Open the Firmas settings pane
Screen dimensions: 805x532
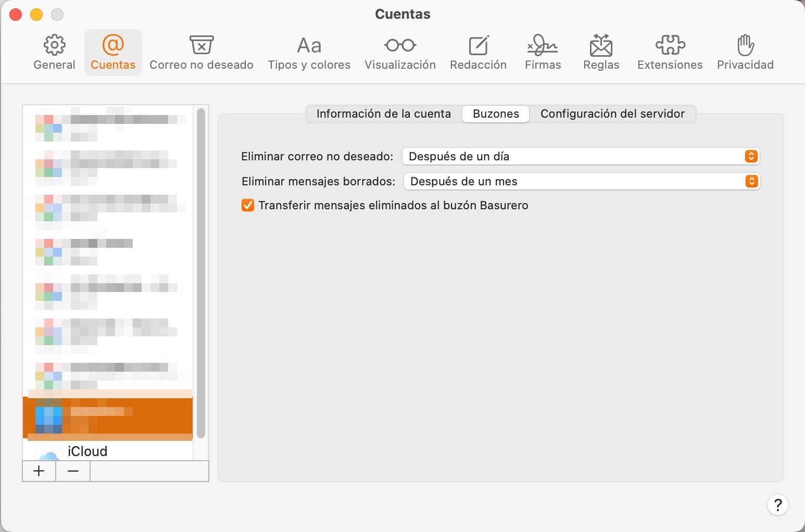pyautogui.click(x=543, y=51)
